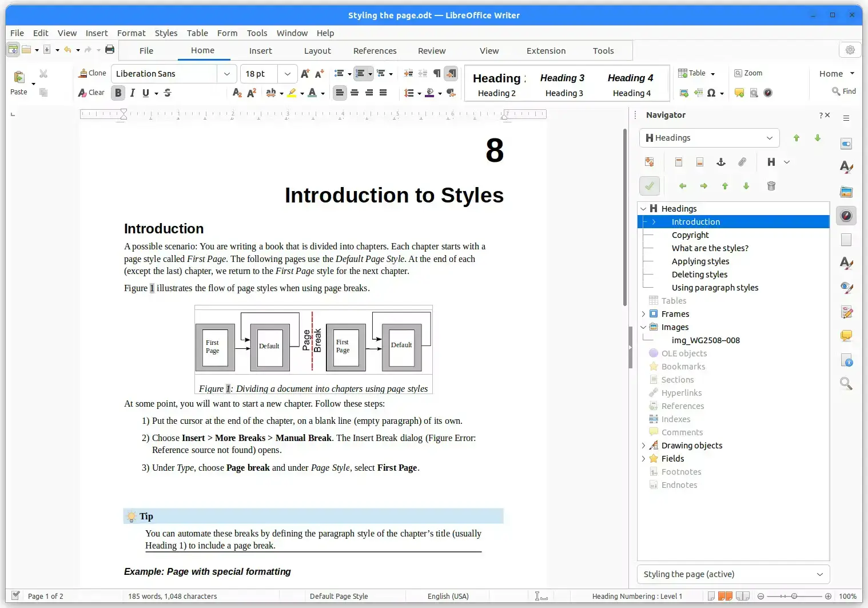
Task: Open the Format menu
Action: (132, 33)
